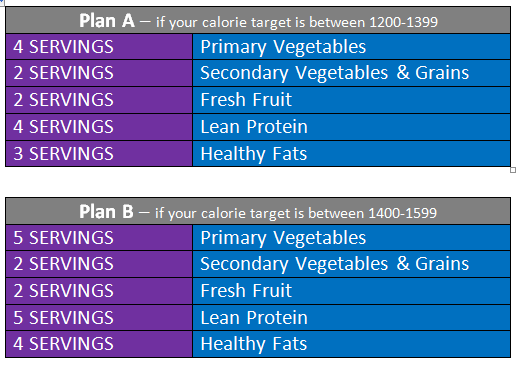Click Plan B Primary Vegetables cell
Image resolution: width=518 pixels, height=366 pixels.
[351, 238]
